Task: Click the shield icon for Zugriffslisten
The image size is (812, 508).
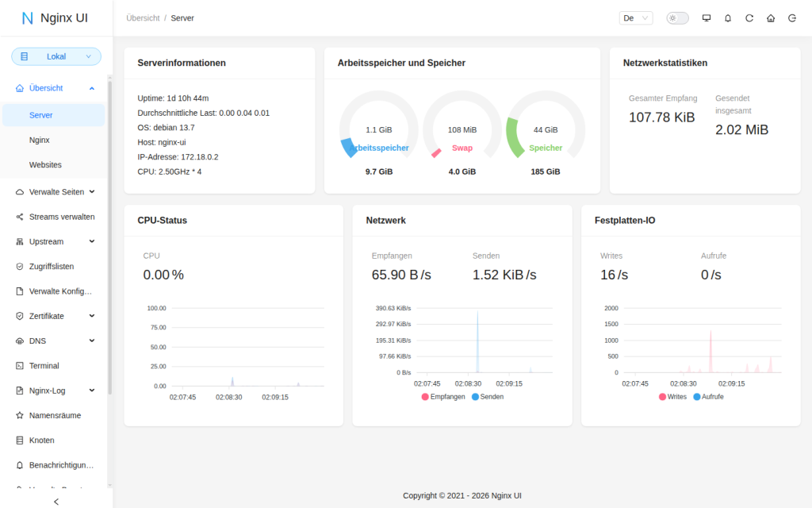Action: tap(20, 267)
